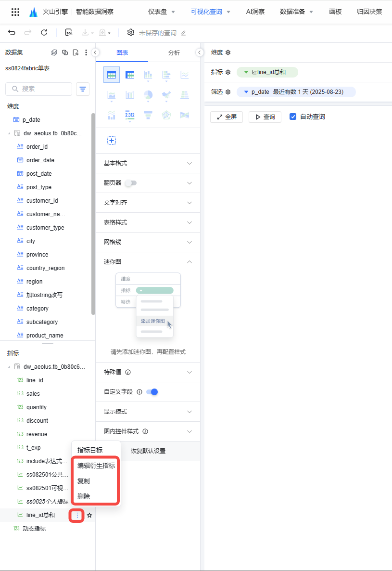Open more dataset options (vertical dots)
Image resolution: width=392 pixels, height=571 pixels.
[86, 52]
